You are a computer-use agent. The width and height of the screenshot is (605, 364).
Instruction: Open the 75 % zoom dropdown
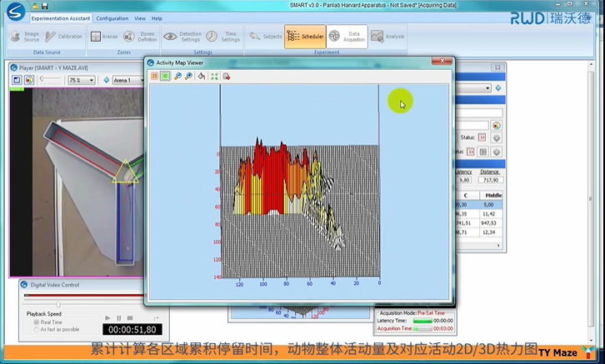[x=82, y=80]
